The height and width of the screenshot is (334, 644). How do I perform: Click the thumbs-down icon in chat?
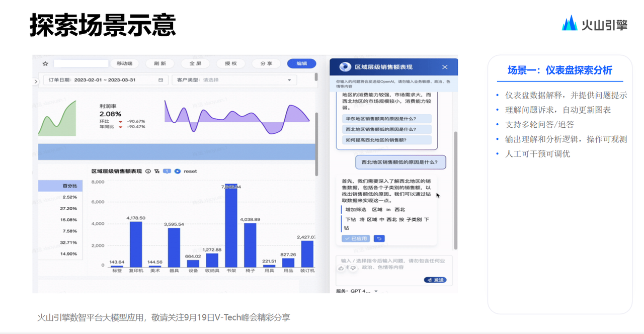(x=353, y=268)
